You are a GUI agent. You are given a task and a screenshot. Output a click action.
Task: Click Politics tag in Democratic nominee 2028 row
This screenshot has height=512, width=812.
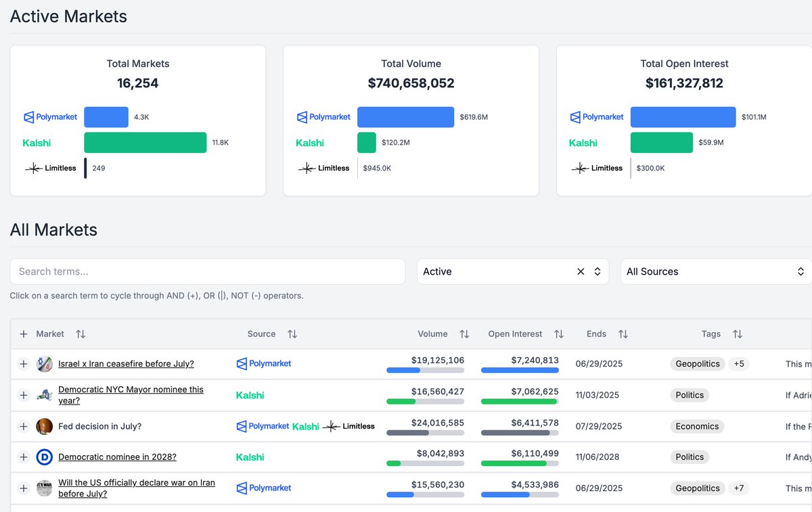point(690,457)
